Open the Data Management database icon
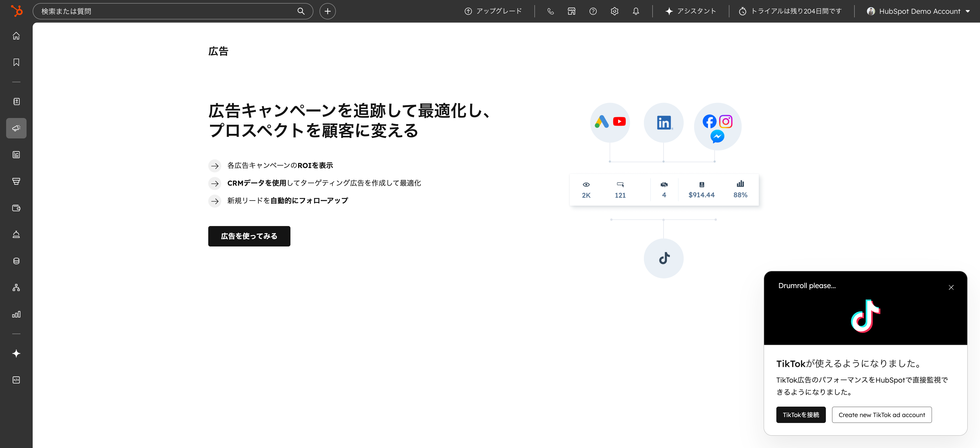980x448 pixels. click(x=16, y=261)
